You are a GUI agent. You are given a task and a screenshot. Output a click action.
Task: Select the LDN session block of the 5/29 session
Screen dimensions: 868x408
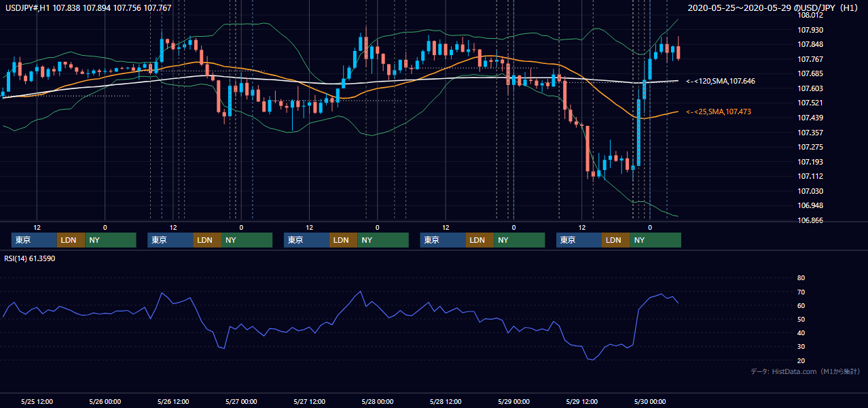point(615,240)
